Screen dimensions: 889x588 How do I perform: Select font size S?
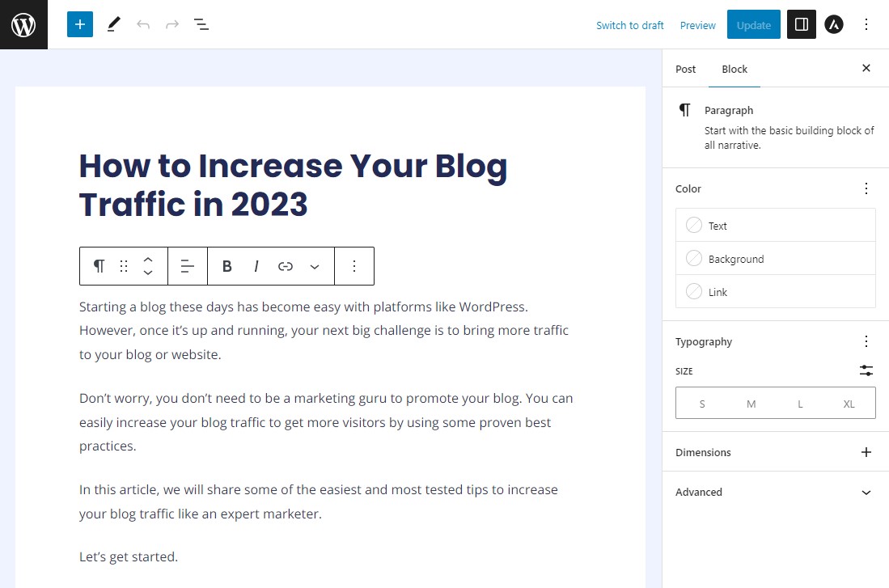point(702,404)
